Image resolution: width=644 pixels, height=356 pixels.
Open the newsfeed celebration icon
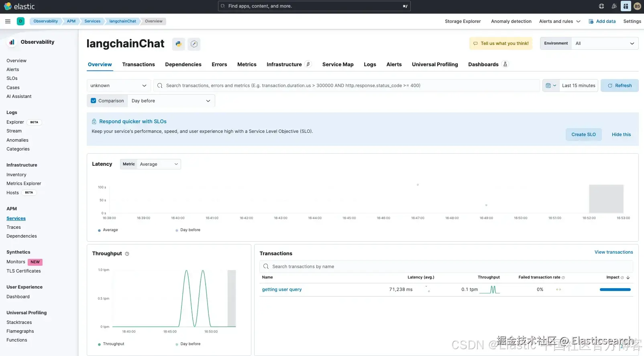(613, 6)
